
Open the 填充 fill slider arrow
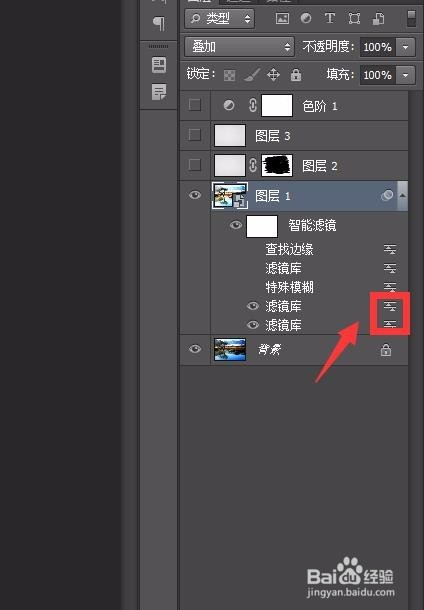coord(405,75)
